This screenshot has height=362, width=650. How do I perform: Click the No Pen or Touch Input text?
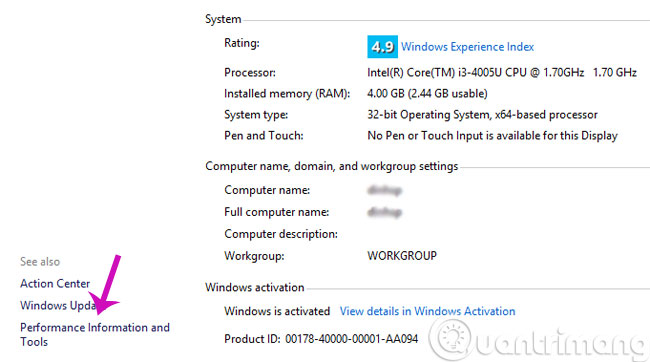coord(492,136)
